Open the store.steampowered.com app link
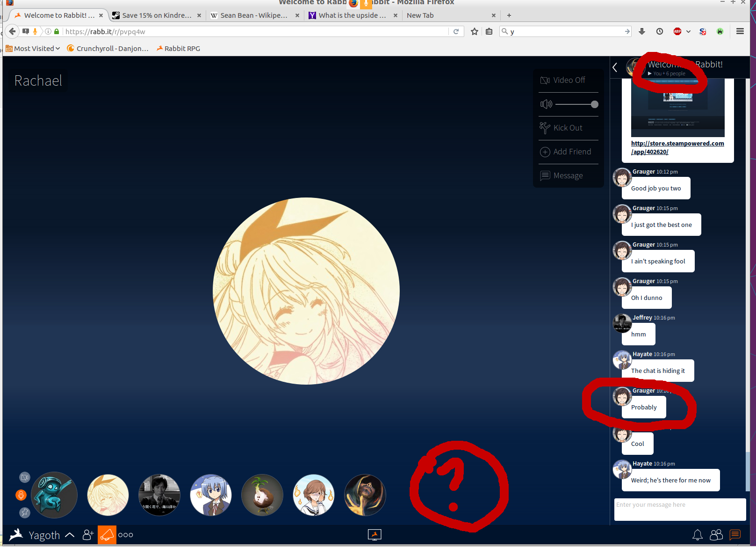 [x=677, y=147]
